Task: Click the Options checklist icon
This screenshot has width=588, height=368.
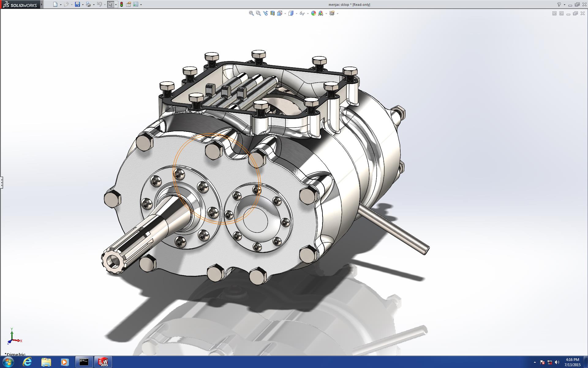Action: point(136,4)
